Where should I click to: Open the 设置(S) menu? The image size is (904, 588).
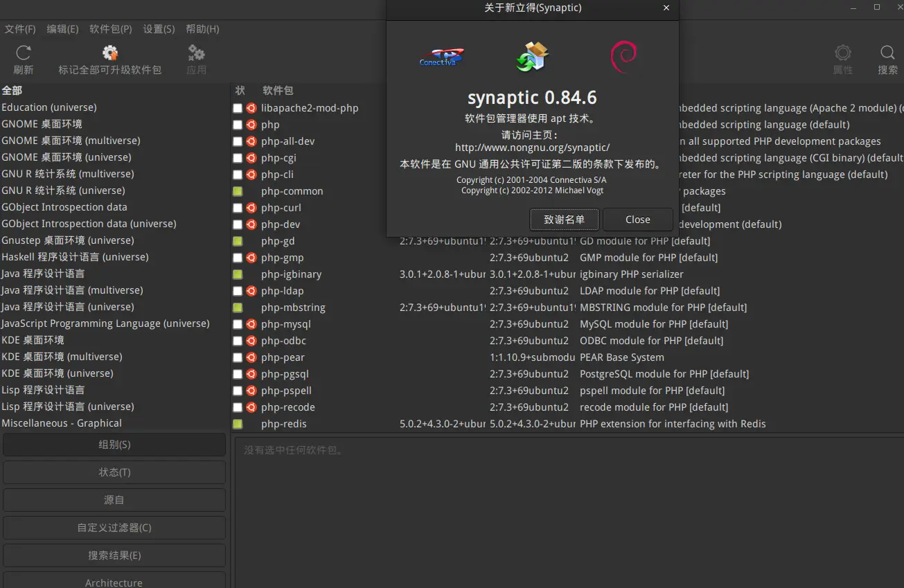point(159,29)
